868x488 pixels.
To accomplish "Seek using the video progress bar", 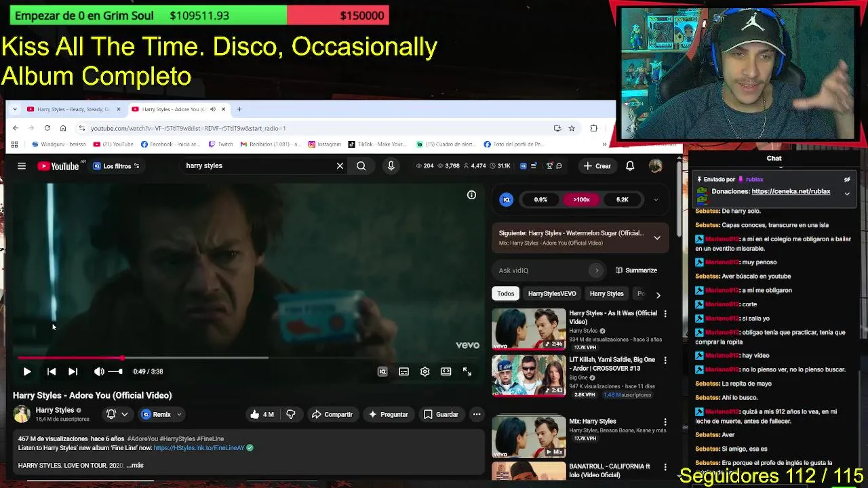I will point(249,357).
